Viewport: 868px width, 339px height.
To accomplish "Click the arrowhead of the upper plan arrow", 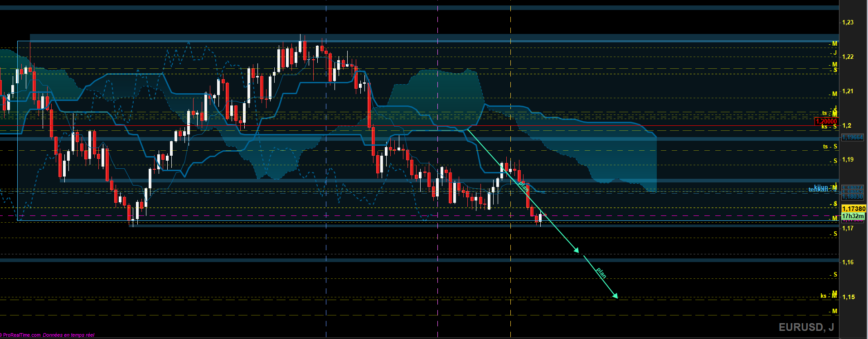I will click(x=577, y=250).
